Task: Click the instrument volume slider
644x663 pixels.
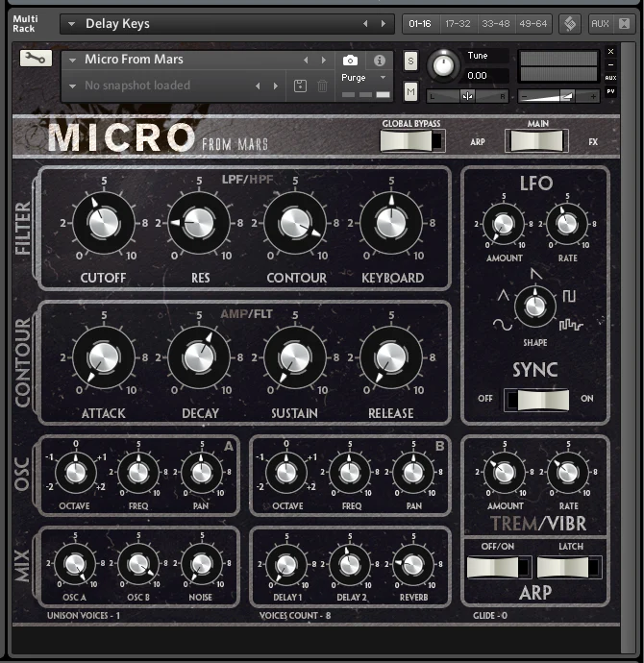Action: [558, 97]
